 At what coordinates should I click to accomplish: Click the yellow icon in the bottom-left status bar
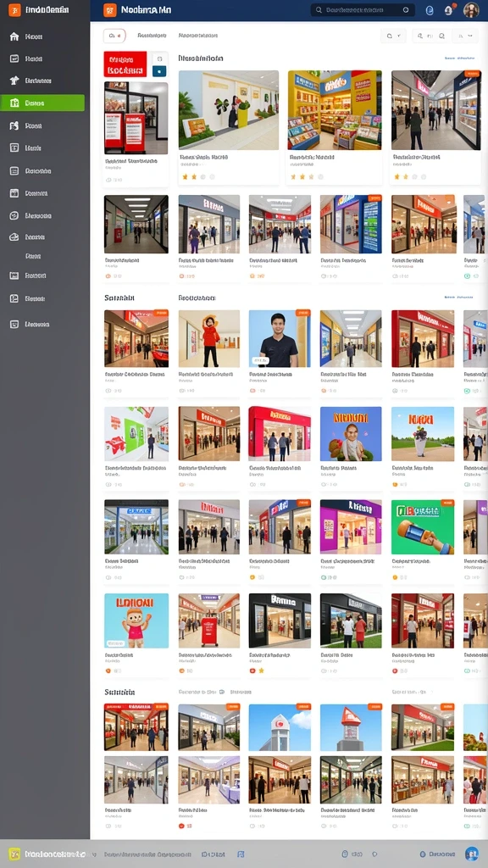coord(15,854)
